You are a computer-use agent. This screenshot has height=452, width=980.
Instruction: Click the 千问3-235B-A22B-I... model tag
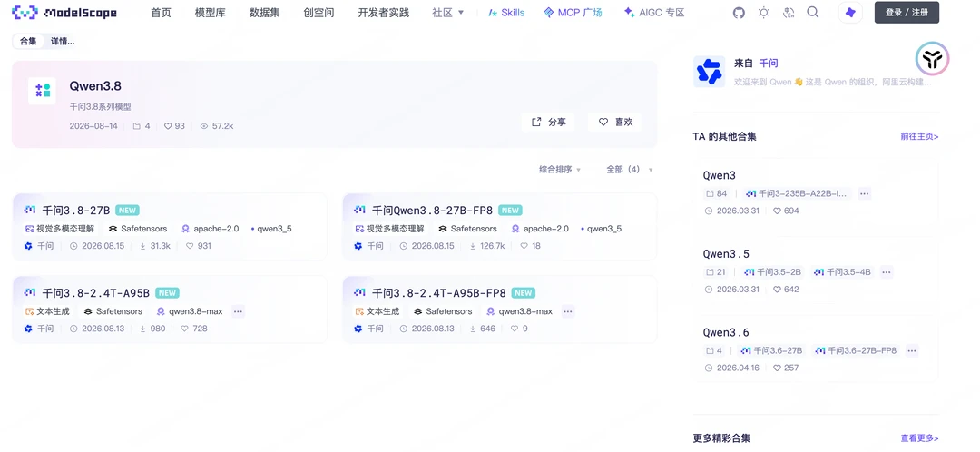[798, 194]
